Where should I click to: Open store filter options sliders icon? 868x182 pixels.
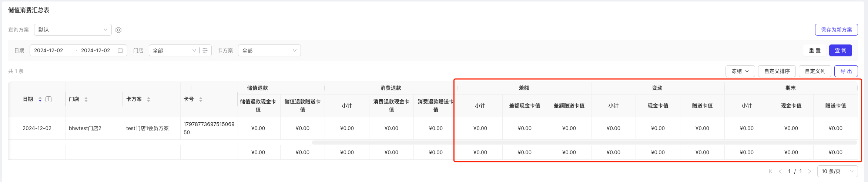tap(205, 50)
